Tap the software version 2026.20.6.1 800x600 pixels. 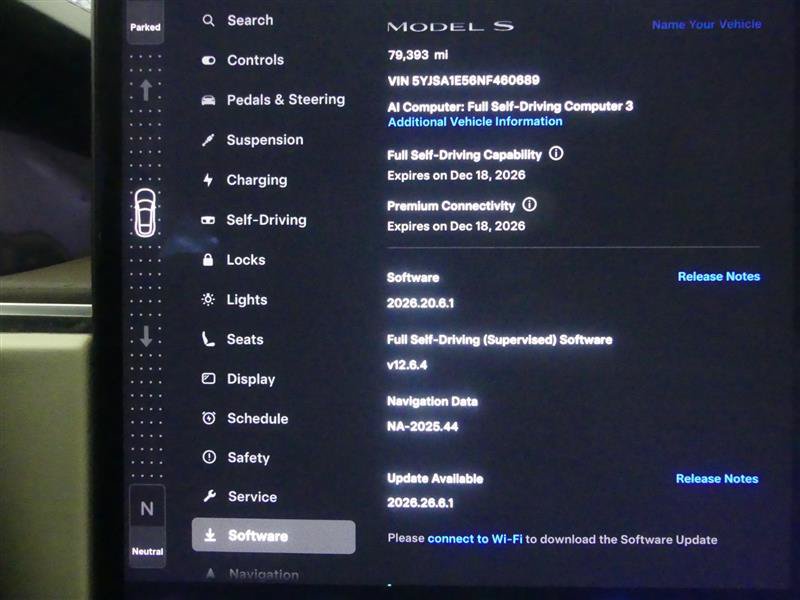pos(420,303)
